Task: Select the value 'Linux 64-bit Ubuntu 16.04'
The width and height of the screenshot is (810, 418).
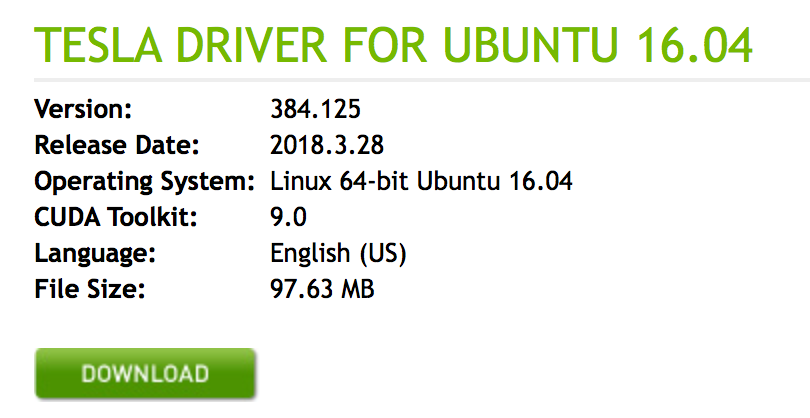Action: coord(422,181)
